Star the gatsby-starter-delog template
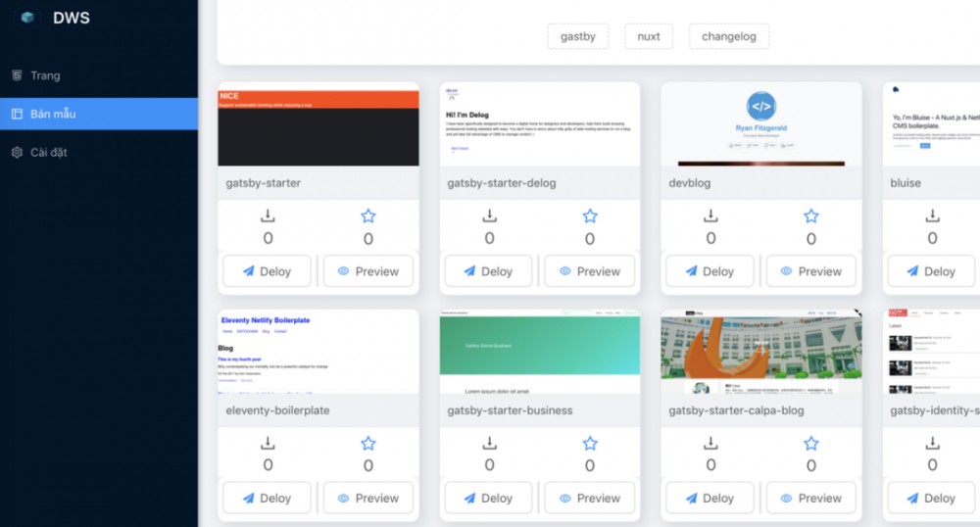The image size is (980, 527). [590, 216]
